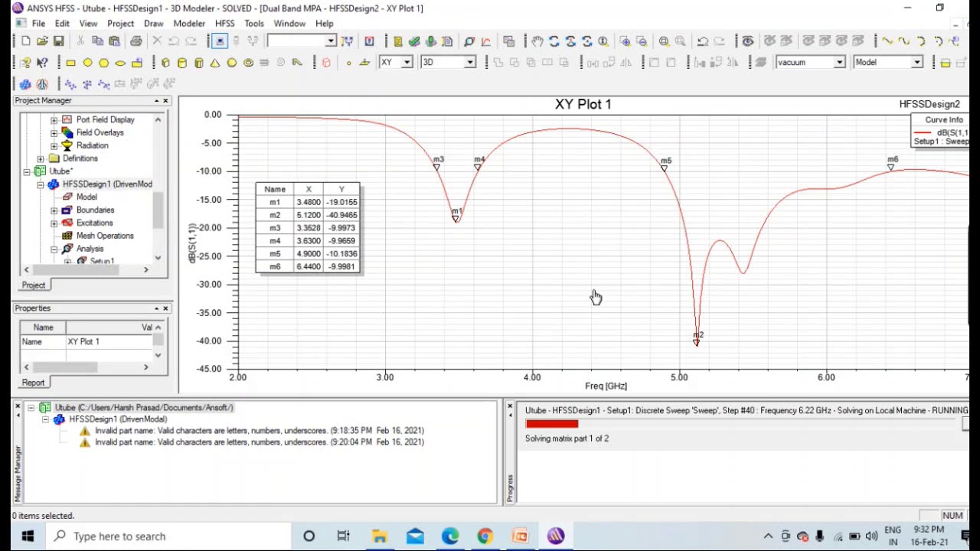Save project with floppy disk icon
This screenshot has width=980, height=551.
tap(58, 41)
